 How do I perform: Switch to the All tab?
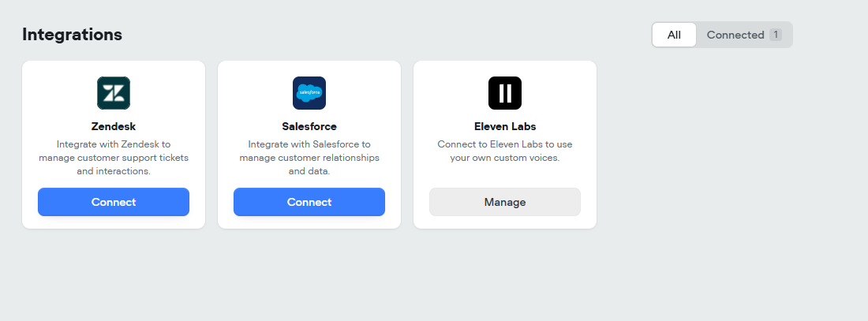pyautogui.click(x=674, y=35)
